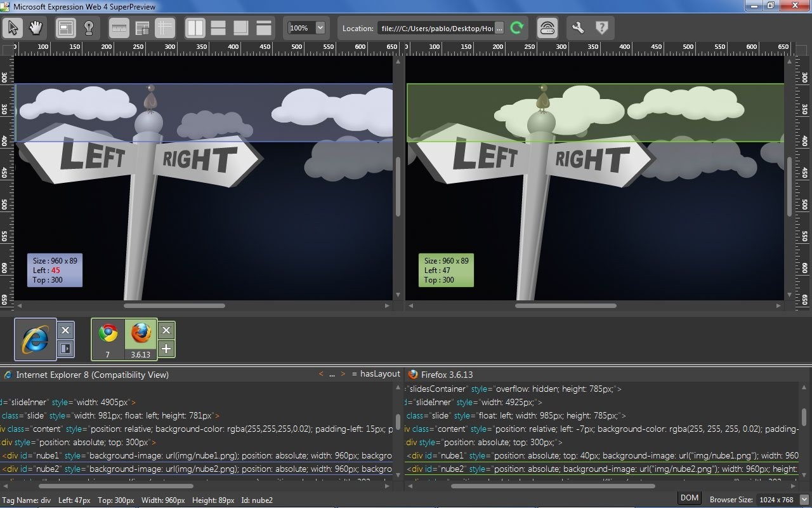This screenshot has height=508, width=812.
Task: Select the content div row in Firefox DOM
Action: pos(601,429)
